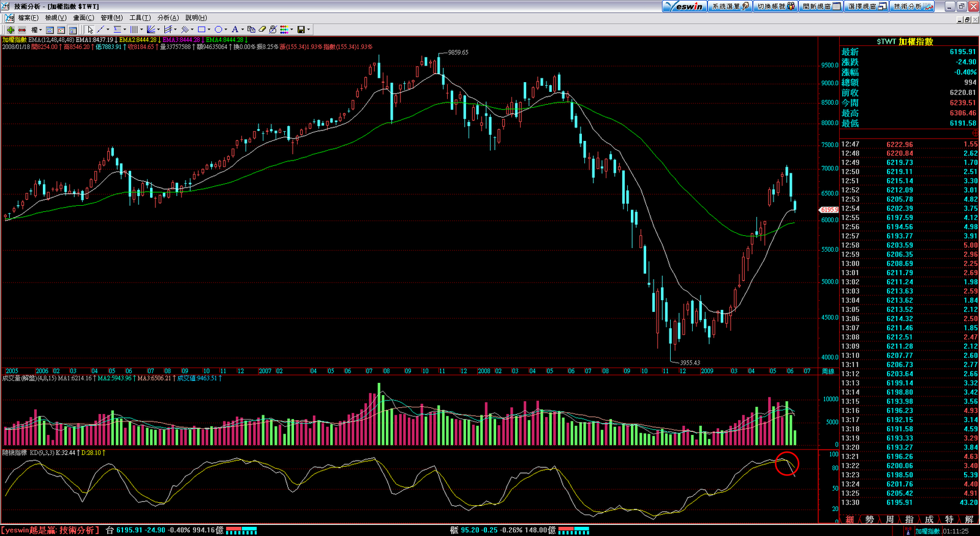Click the floppy disk save icon
The image size is (980, 536).
click(x=301, y=29)
